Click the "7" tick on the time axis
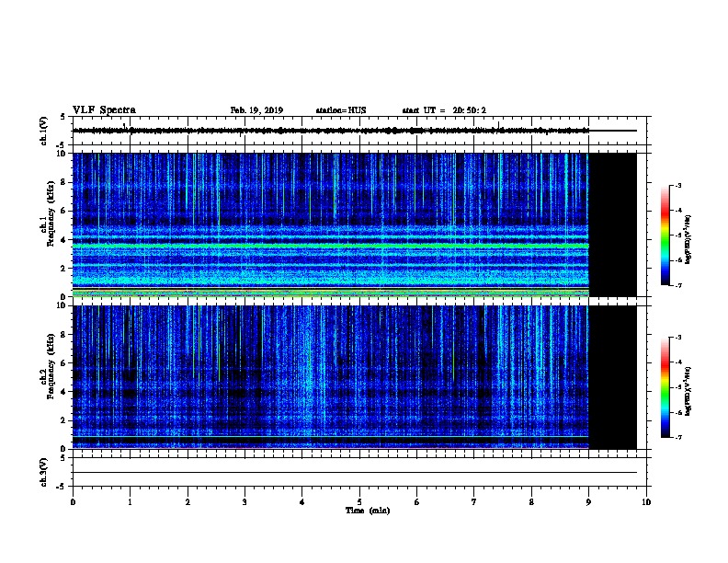Viewport: 728px width, 563px height. (474, 502)
